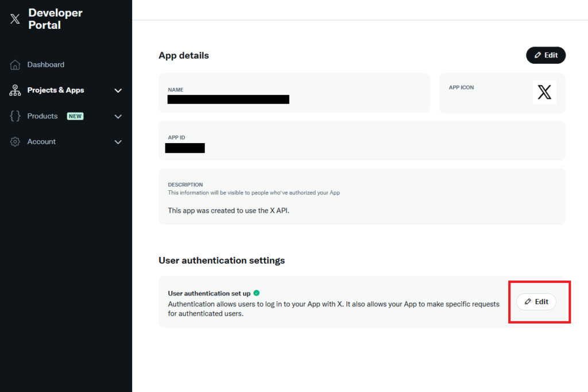Viewport: 588px width, 392px height.
Task: Click the NEW badge beside Products
Action: pos(75,116)
